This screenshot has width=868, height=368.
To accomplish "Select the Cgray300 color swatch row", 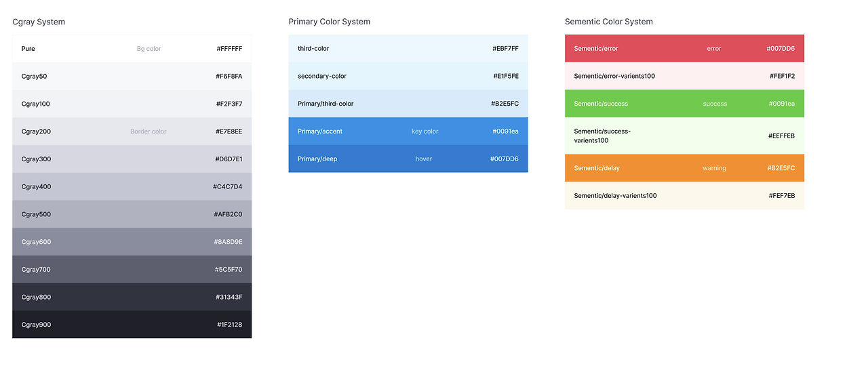I will click(132, 159).
